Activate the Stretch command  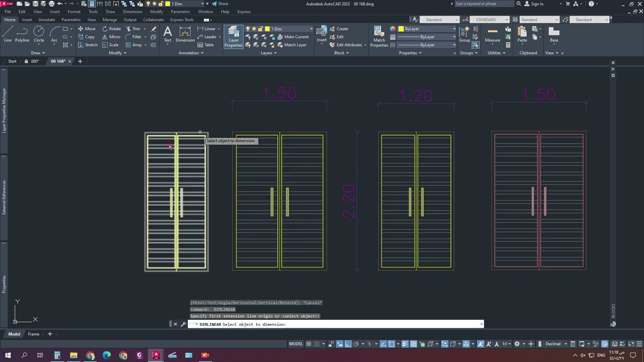click(88, 45)
